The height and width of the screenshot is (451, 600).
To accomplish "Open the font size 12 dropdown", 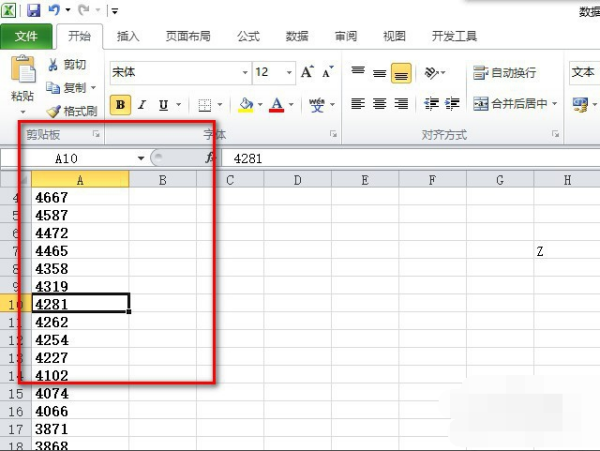I will click(x=289, y=72).
